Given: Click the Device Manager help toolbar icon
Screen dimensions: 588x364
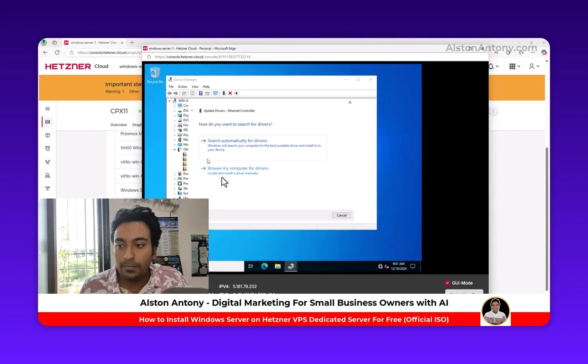Looking at the screenshot, I should (201, 93).
